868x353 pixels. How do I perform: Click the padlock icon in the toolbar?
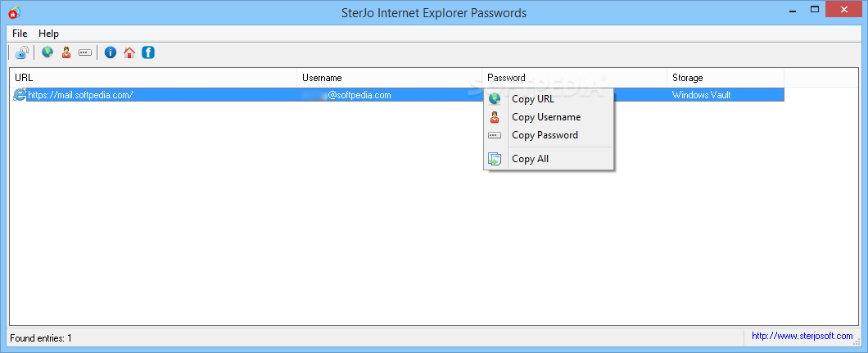click(x=22, y=52)
